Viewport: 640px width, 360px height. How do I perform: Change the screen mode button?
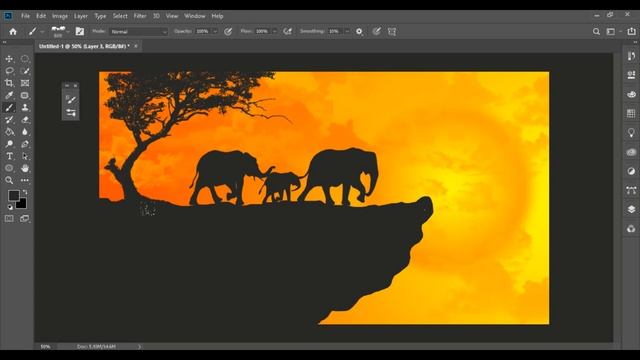tap(25, 219)
